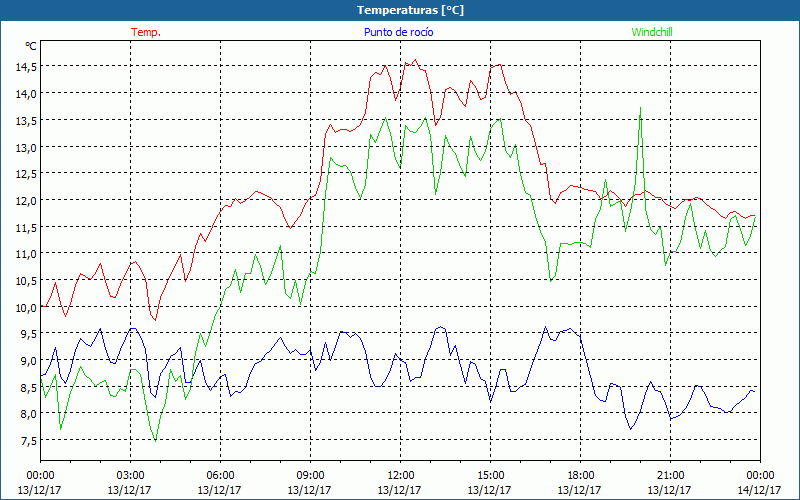This screenshot has width=800, height=500.
Task: Select the green Windchill legend label
Action: click(652, 32)
